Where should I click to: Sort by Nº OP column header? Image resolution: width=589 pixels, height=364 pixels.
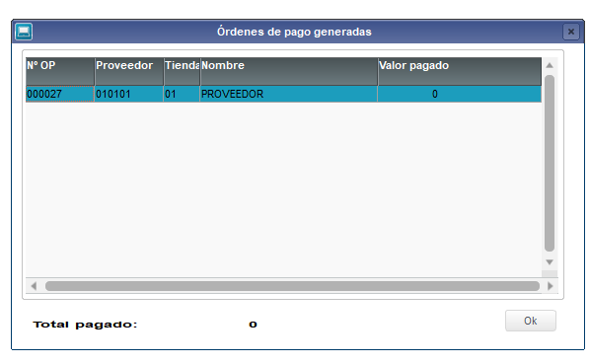click(x=60, y=71)
